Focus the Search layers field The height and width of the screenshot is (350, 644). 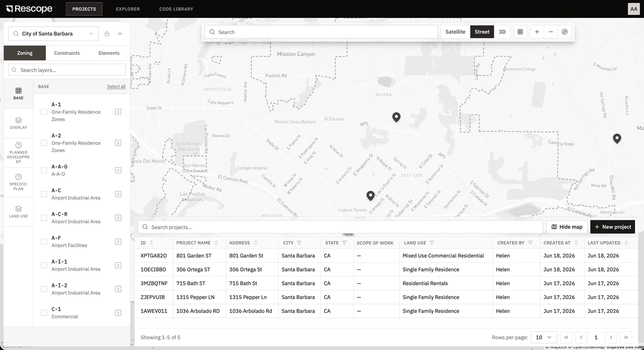67,70
